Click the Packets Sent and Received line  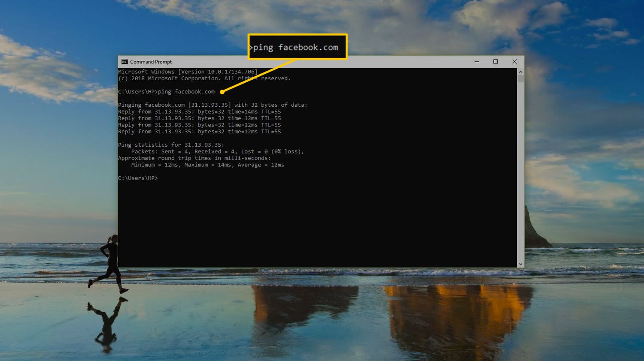tap(217, 151)
